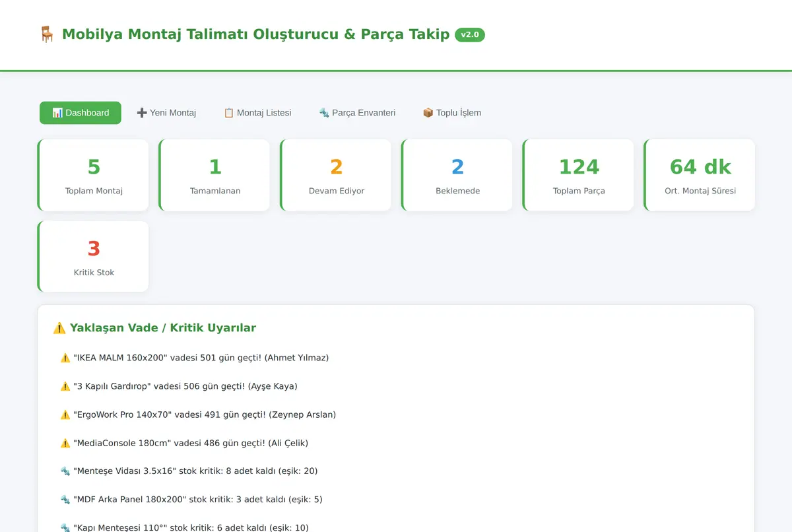The image size is (792, 532).
Task: Click the warning icon on ErgoWork Pro alert
Action: [x=65, y=415]
